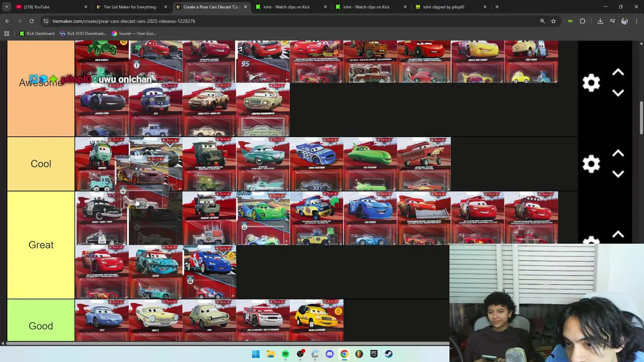644x362 pixels.
Task: Bookmark this page with the star icon
Action: click(553, 21)
